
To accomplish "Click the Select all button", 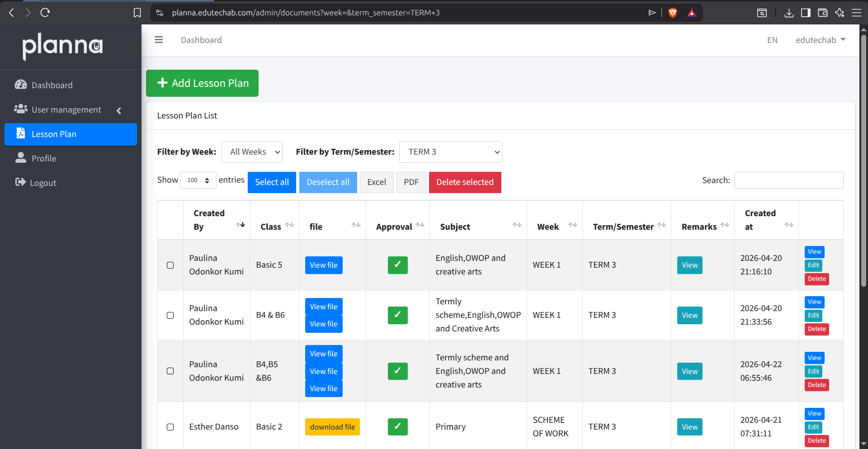I will pyautogui.click(x=272, y=182).
